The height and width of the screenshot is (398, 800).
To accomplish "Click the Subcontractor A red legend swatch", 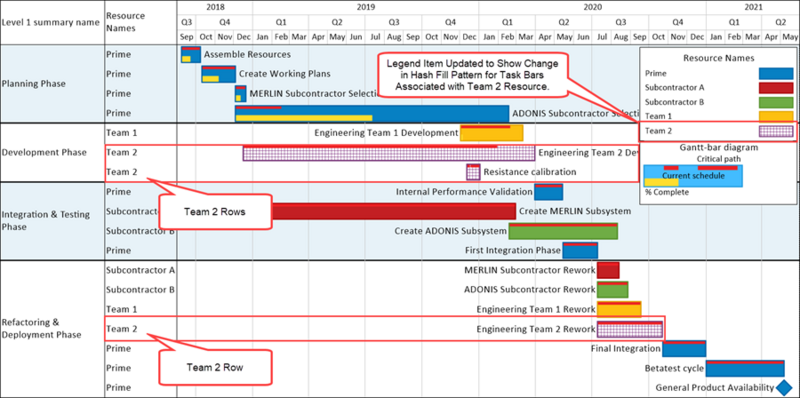I will click(776, 87).
